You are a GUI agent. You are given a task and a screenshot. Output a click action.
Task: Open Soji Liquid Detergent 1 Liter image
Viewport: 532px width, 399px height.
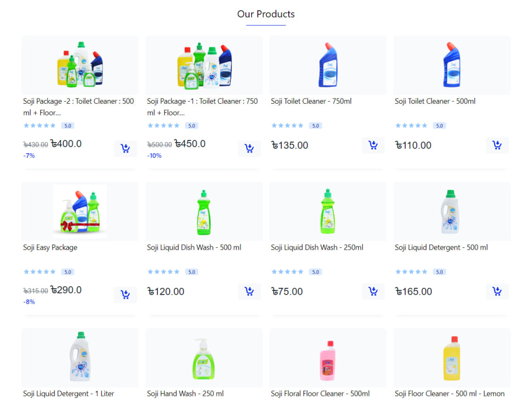(80, 358)
